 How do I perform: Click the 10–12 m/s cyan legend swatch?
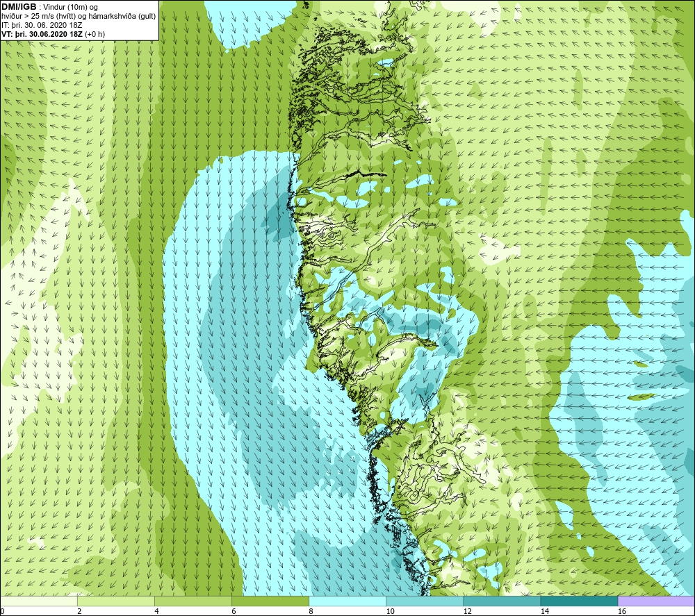425,601
